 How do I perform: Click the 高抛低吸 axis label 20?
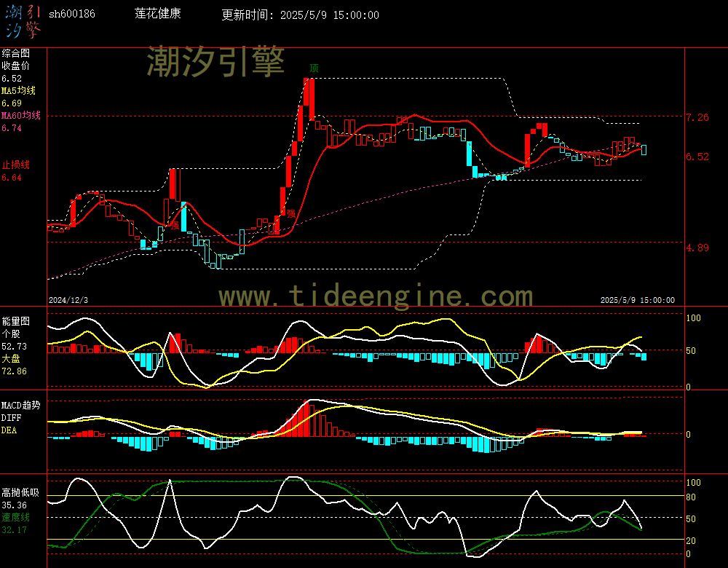tap(691, 540)
